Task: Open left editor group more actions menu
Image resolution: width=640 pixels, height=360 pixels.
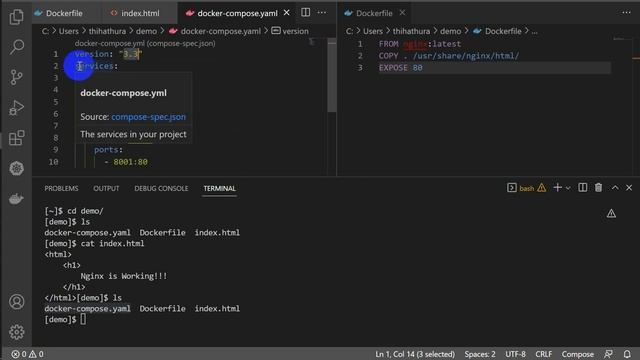Action: [322, 13]
